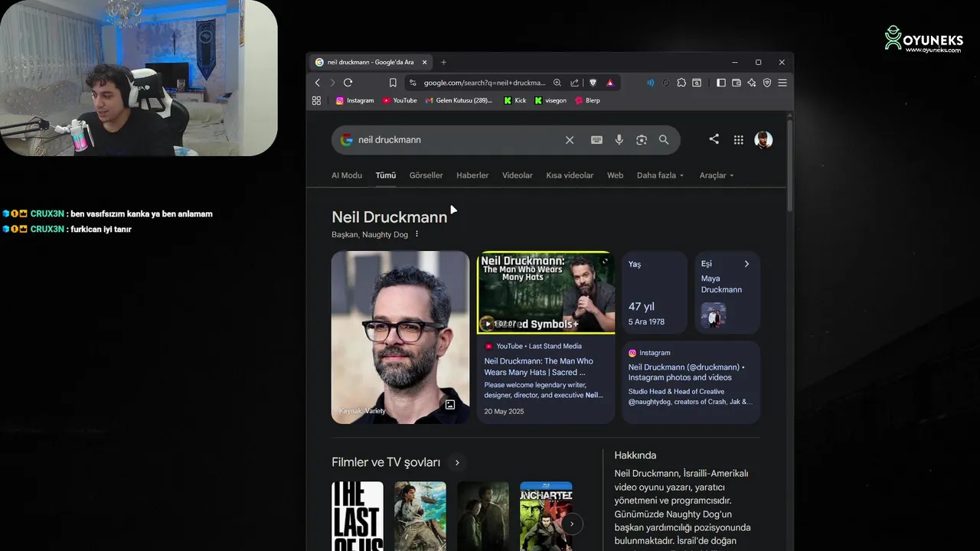Go back using browser back arrow
Viewport: 980px width, 551px height.
click(317, 83)
